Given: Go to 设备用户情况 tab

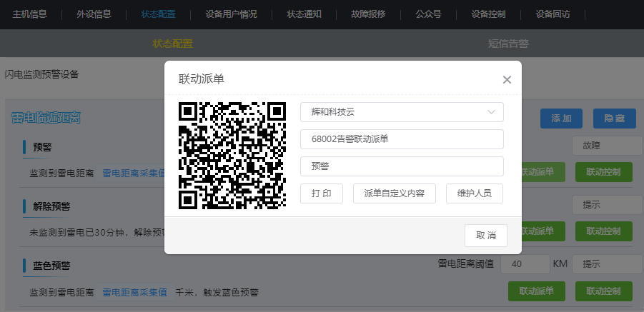Looking at the screenshot, I should click(x=231, y=14).
